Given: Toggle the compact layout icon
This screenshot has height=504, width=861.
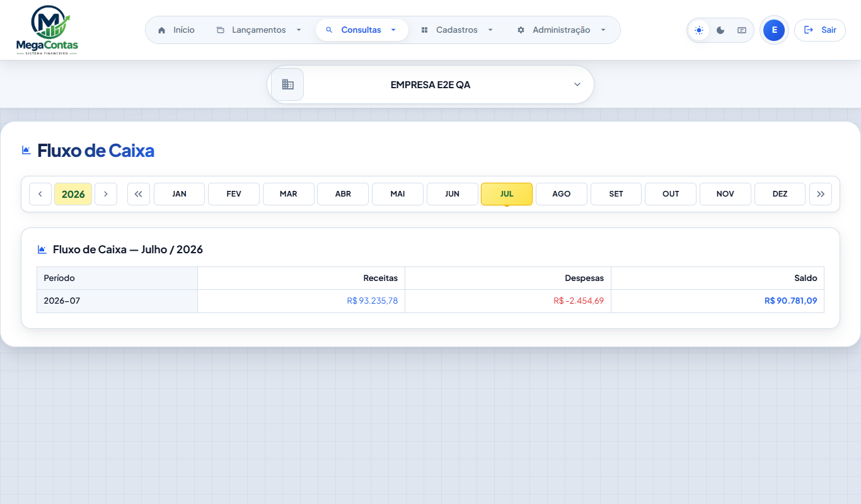Looking at the screenshot, I should tap(742, 30).
